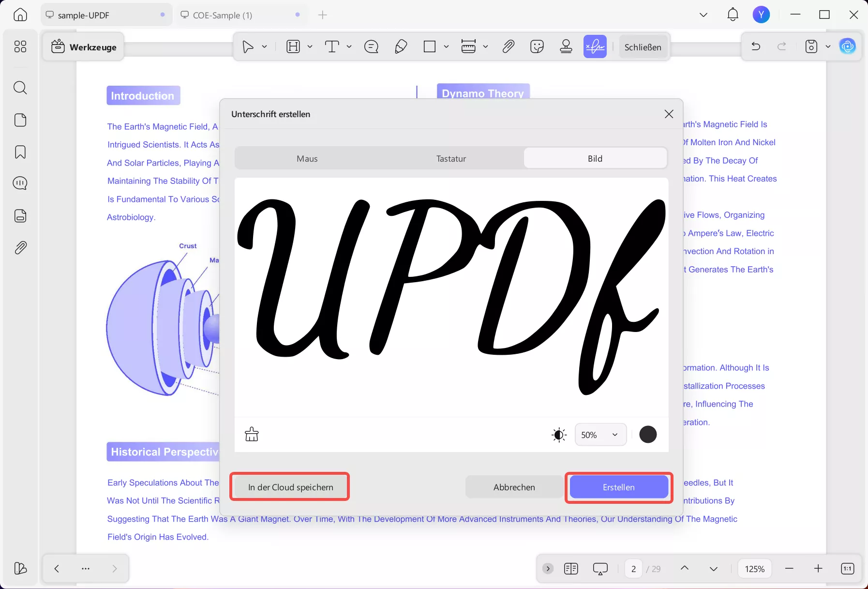The width and height of the screenshot is (868, 589).
Task: Click the actual size 1:1 icon
Action: click(x=848, y=569)
